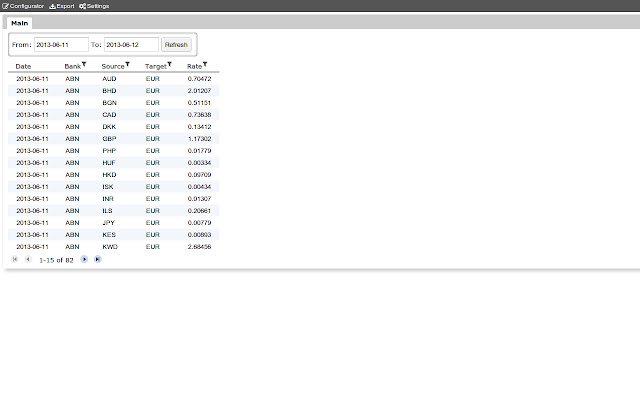Select the HKD source cell

109,175
